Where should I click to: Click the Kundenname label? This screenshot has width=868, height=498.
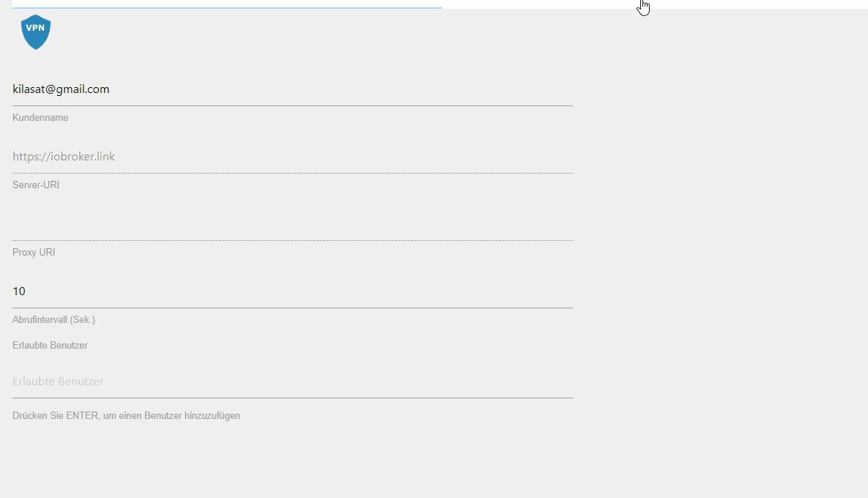(x=40, y=117)
